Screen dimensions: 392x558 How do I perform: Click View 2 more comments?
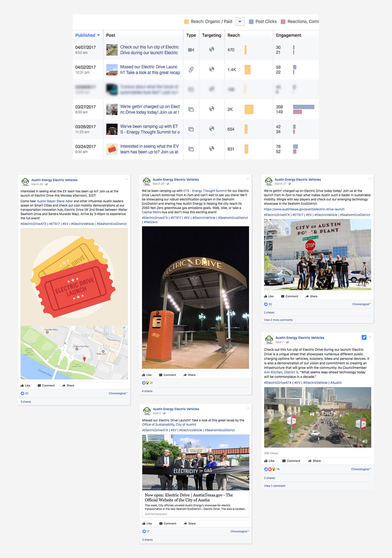point(278,320)
